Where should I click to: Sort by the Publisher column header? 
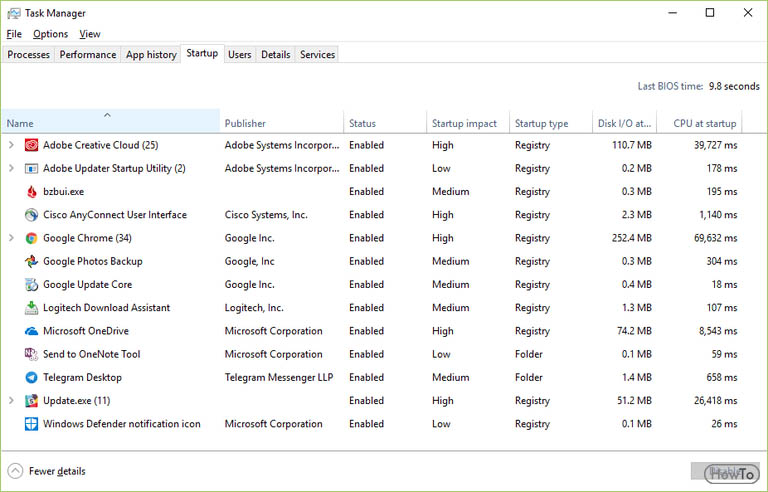[x=282, y=121]
